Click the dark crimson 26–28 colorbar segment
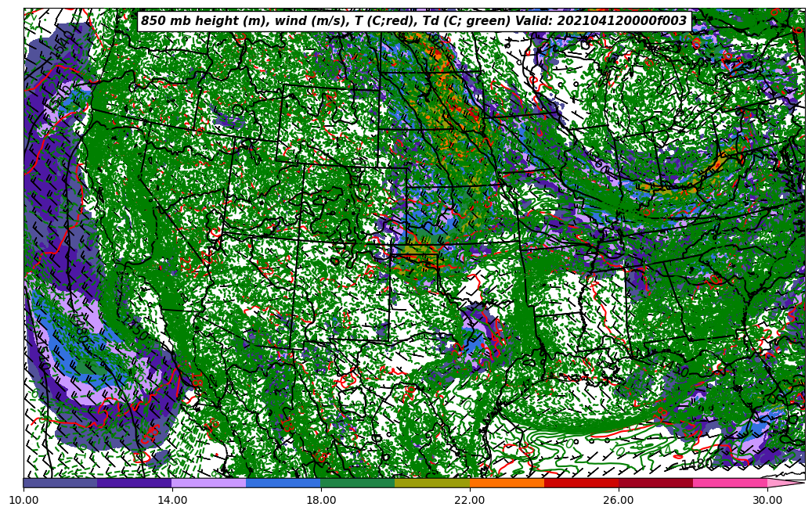The height and width of the screenshot is (514, 812). [655, 483]
